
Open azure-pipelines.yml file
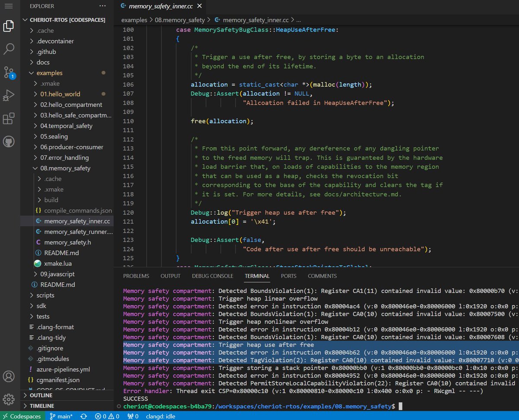click(x=67, y=369)
